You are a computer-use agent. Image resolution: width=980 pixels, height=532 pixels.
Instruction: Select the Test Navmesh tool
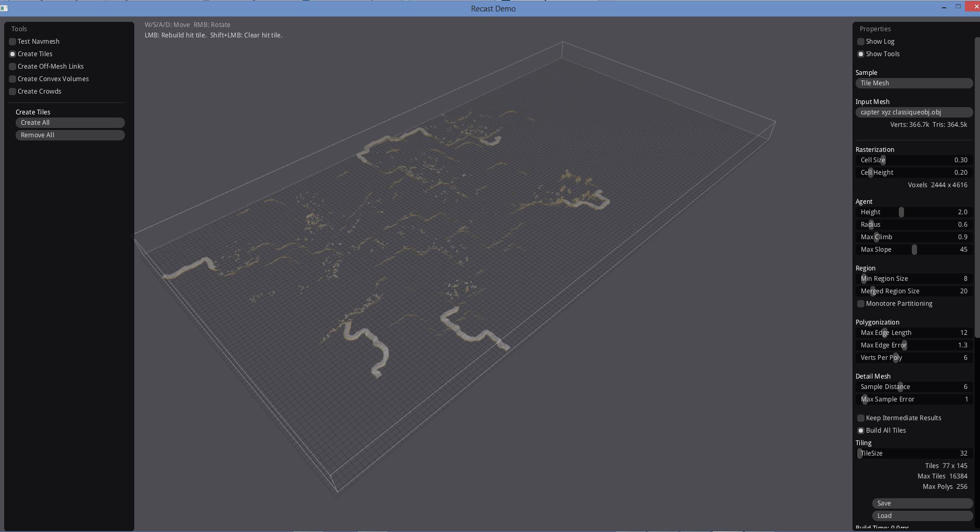pos(12,42)
